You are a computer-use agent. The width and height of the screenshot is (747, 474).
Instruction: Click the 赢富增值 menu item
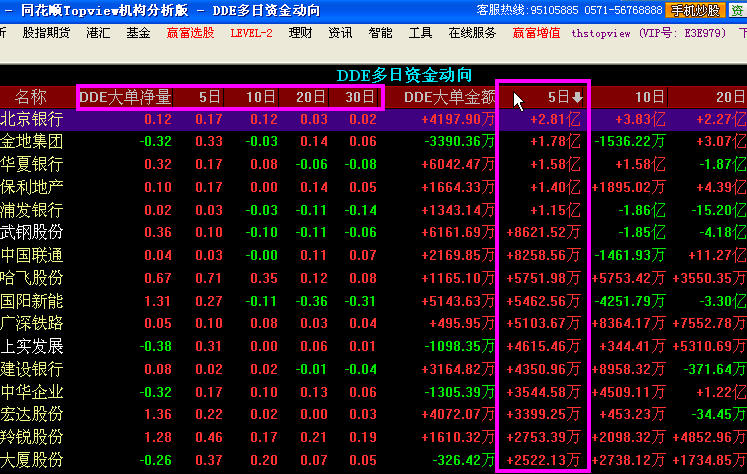point(536,33)
